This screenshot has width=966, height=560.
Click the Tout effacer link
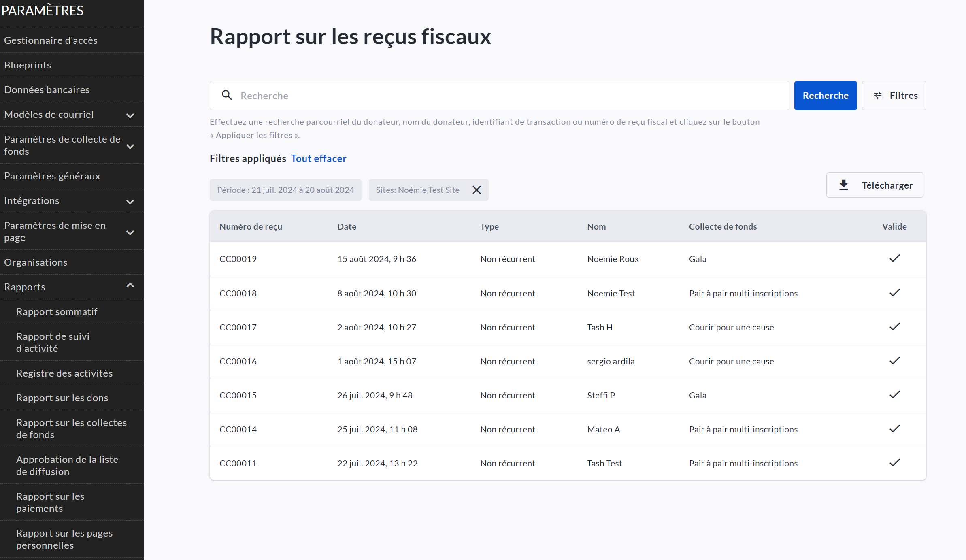pos(319,158)
